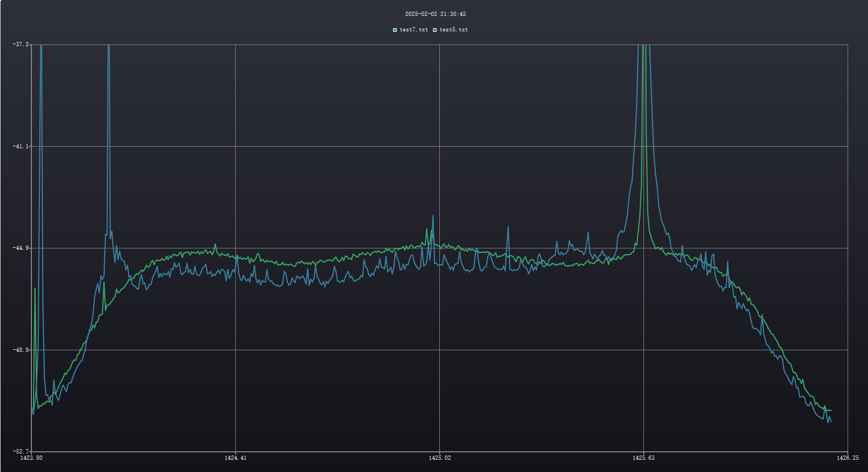Viewport: 868px width, 472px height.
Task: Click the 1425.63 x-axis label
Action: coord(644,458)
